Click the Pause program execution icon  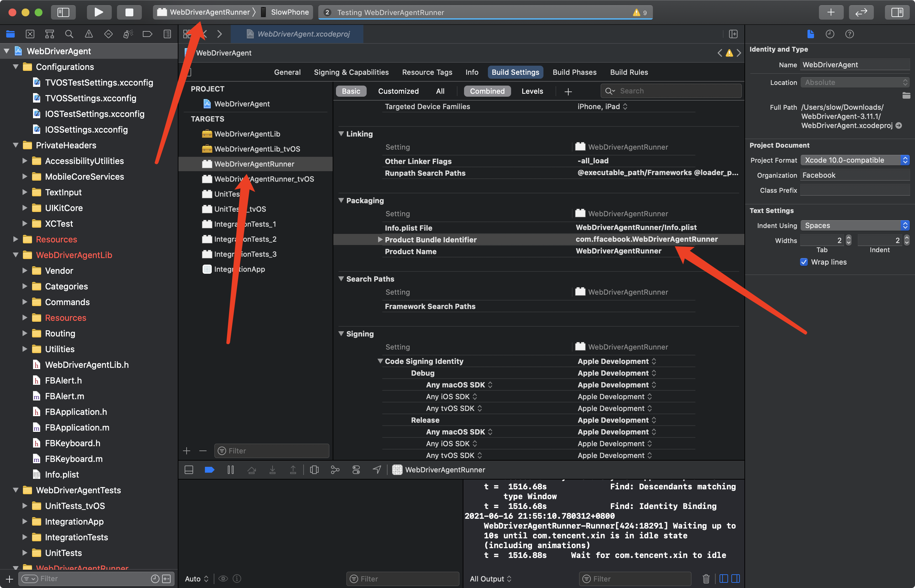[x=231, y=470]
